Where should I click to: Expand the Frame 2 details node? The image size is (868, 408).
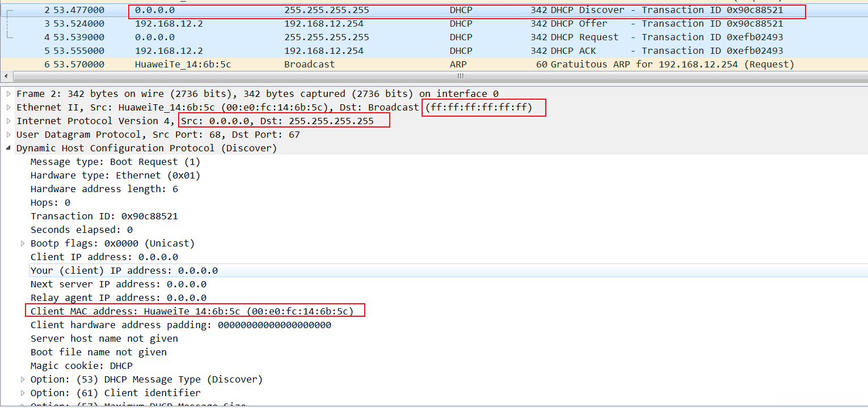point(9,93)
